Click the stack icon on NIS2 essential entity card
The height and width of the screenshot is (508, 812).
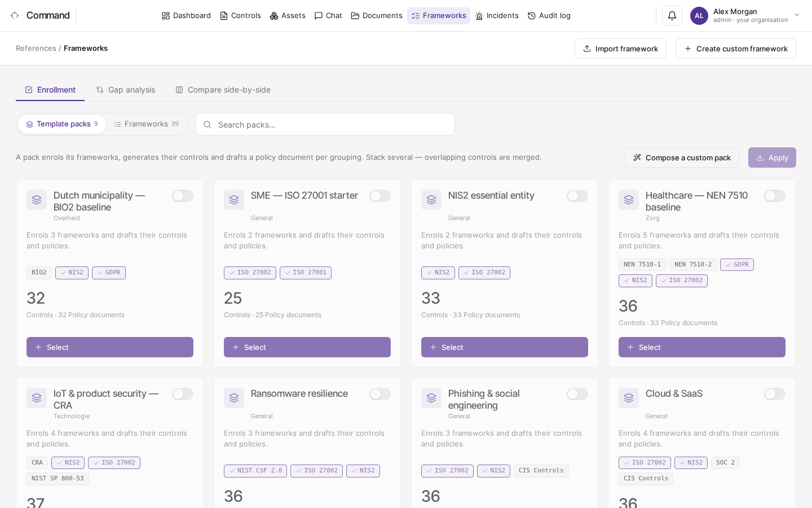tap(431, 200)
